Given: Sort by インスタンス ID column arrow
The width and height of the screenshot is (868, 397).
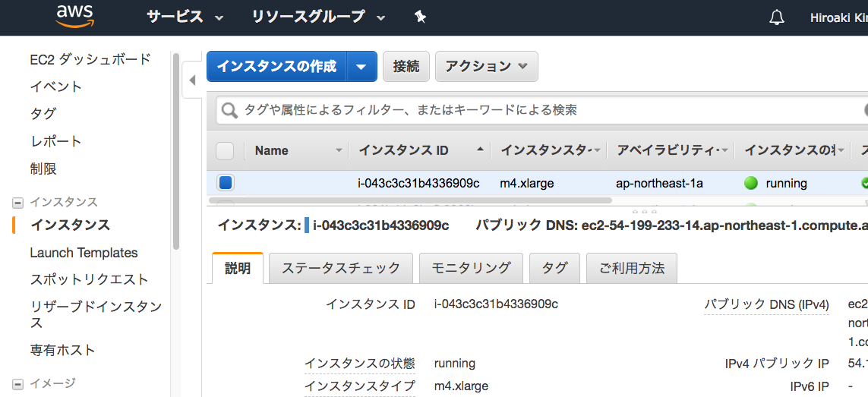Looking at the screenshot, I should 481,150.
